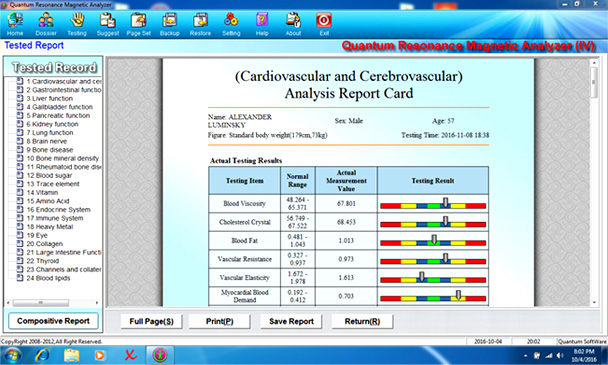Open media player taskbar icon
Screen dimensions: 608x365
point(100,355)
